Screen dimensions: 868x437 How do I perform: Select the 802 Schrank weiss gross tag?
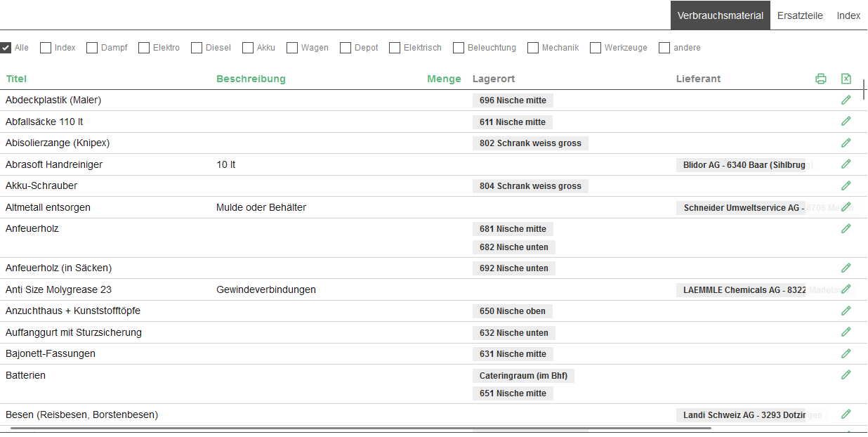click(530, 143)
